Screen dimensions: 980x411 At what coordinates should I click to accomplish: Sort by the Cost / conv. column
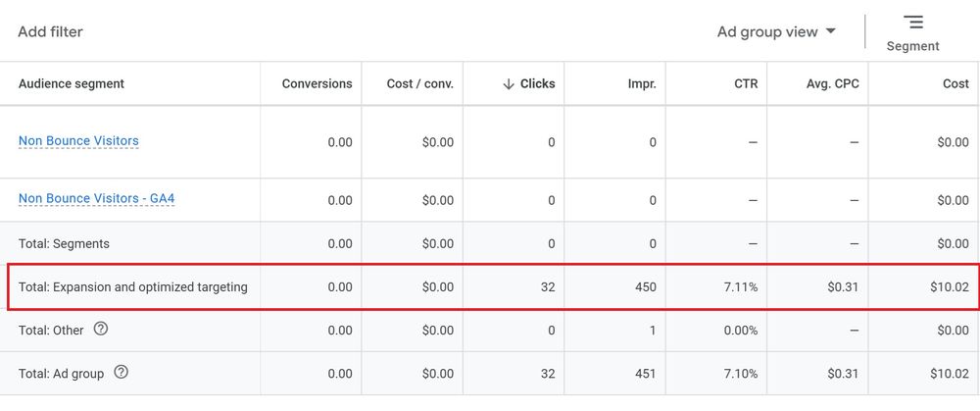pyautogui.click(x=419, y=84)
